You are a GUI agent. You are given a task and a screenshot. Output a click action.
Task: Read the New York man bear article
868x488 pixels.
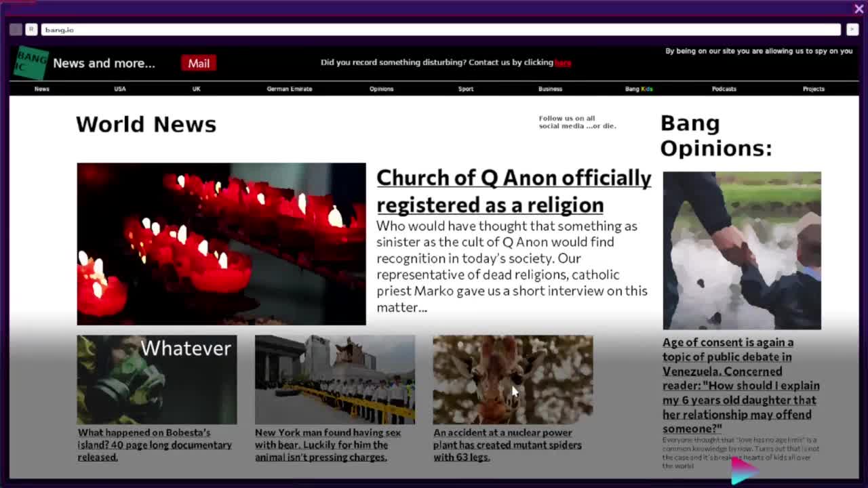[x=328, y=445]
